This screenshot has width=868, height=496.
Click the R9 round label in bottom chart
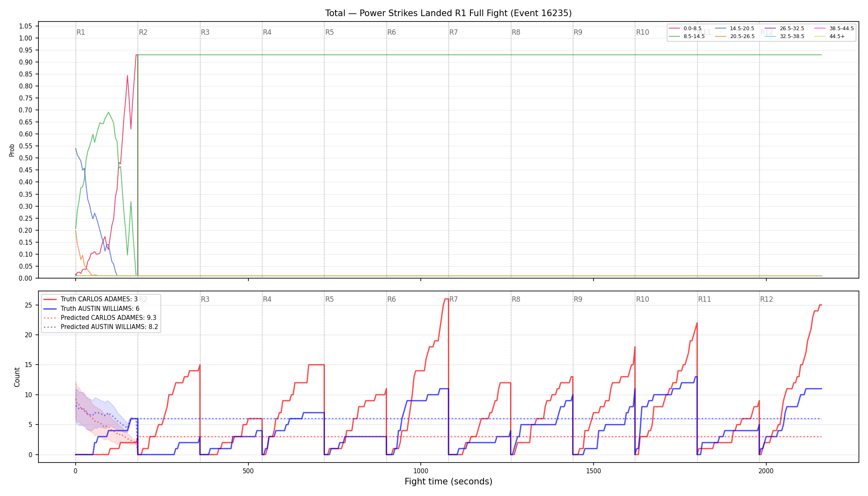coord(578,299)
